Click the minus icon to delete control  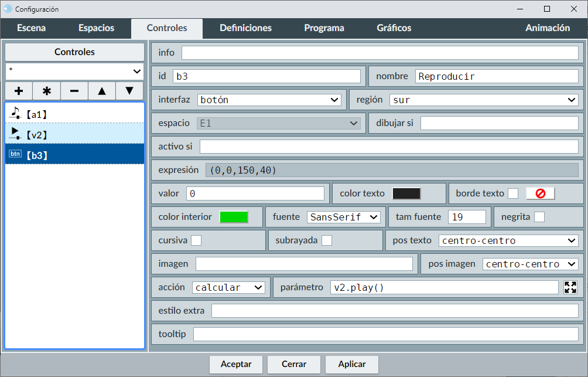pyautogui.click(x=74, y=91)
